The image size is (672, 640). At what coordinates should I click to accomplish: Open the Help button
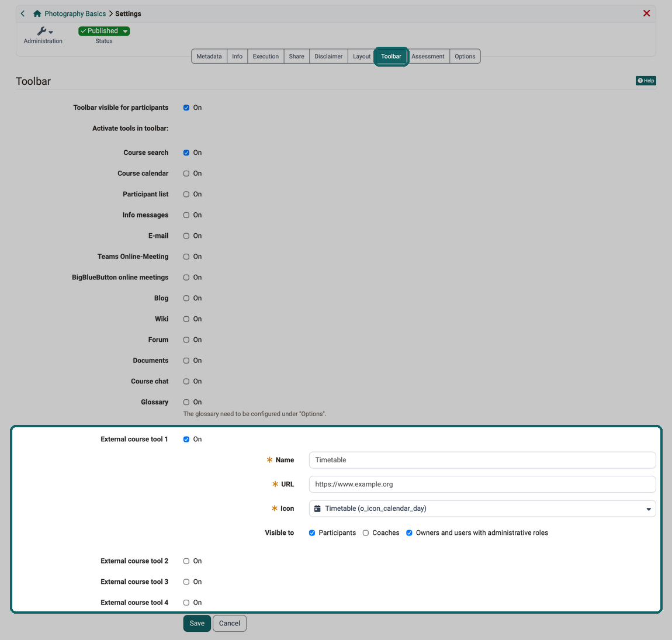(646, 81)
